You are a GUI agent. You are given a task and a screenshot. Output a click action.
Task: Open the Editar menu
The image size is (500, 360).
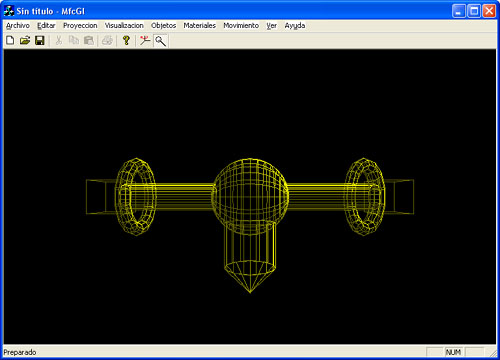coord(46,26)
